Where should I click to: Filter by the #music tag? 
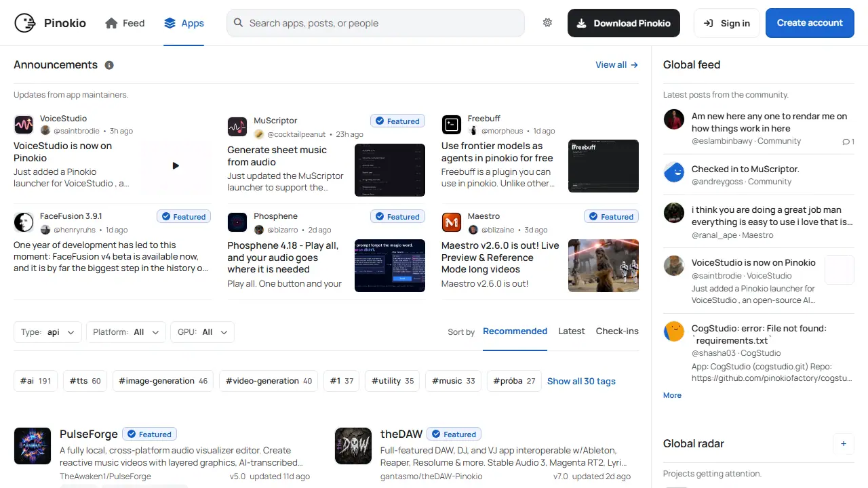454,381
